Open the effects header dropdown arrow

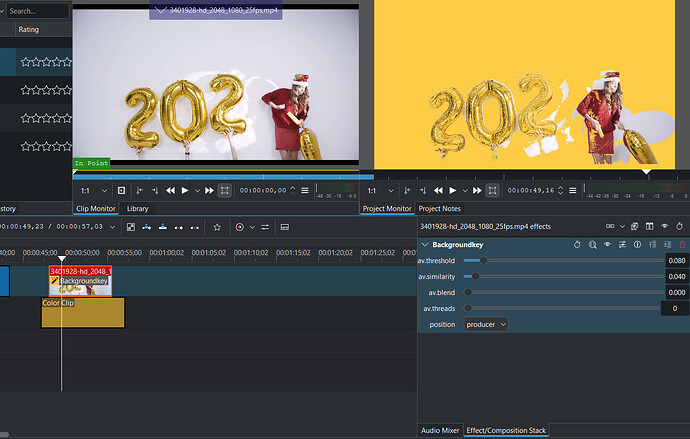(x=622, y=227)
